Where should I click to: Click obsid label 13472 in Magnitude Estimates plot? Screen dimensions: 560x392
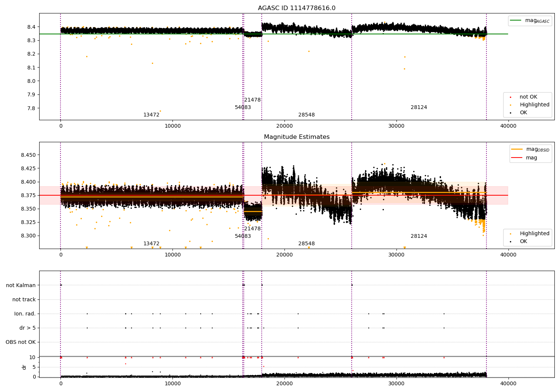pyautogui.click(x=151, y=244)
